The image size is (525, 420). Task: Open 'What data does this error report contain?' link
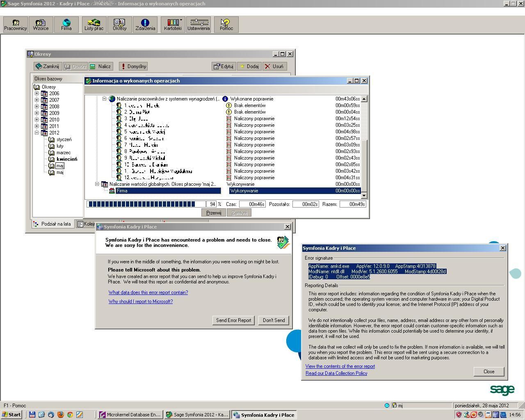tap(148, 292)
